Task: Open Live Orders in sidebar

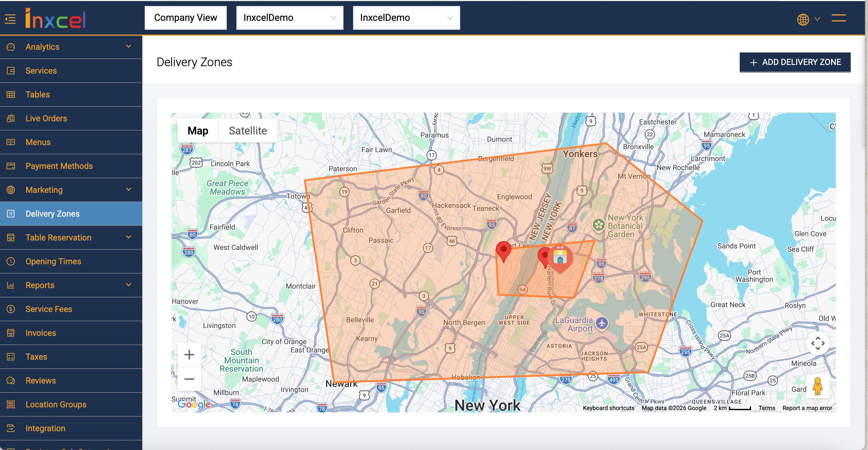Action: coord(46,118)
